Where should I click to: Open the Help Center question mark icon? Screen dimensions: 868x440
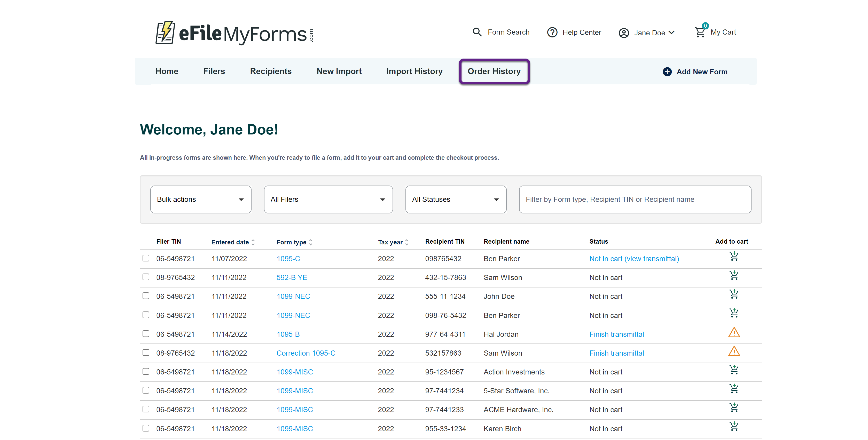pyautogui.click(x=552, y=32)
